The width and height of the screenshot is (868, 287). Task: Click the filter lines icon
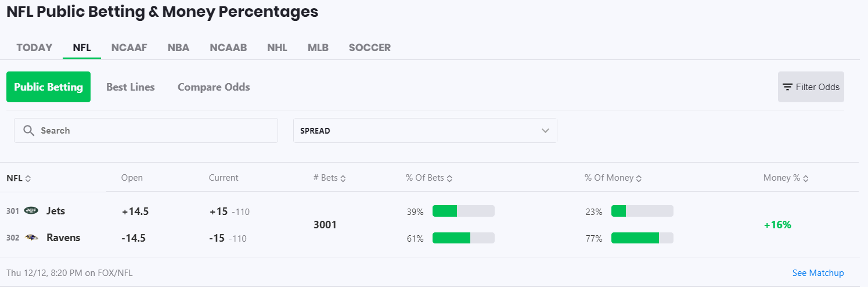coord(787,87)
